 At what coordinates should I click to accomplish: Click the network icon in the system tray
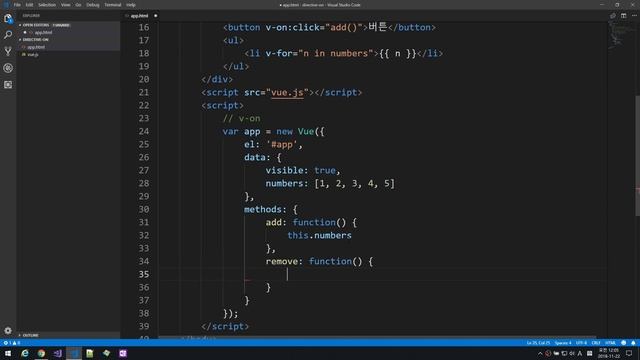coord(564,353)
